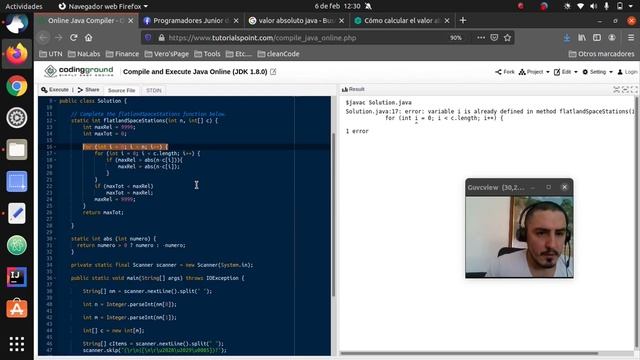Collapse code fold at line 30
The image size is (640, 360).
(x=56, y=239)
